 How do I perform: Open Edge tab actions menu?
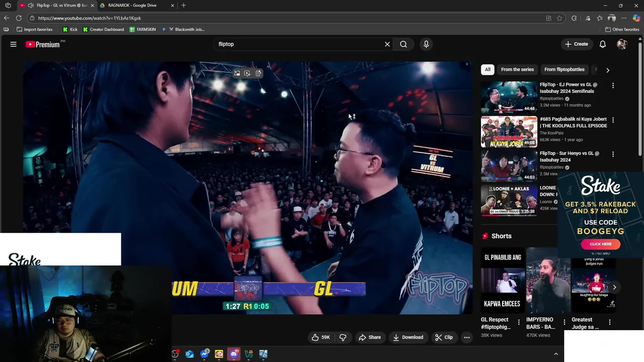[8, 6]
